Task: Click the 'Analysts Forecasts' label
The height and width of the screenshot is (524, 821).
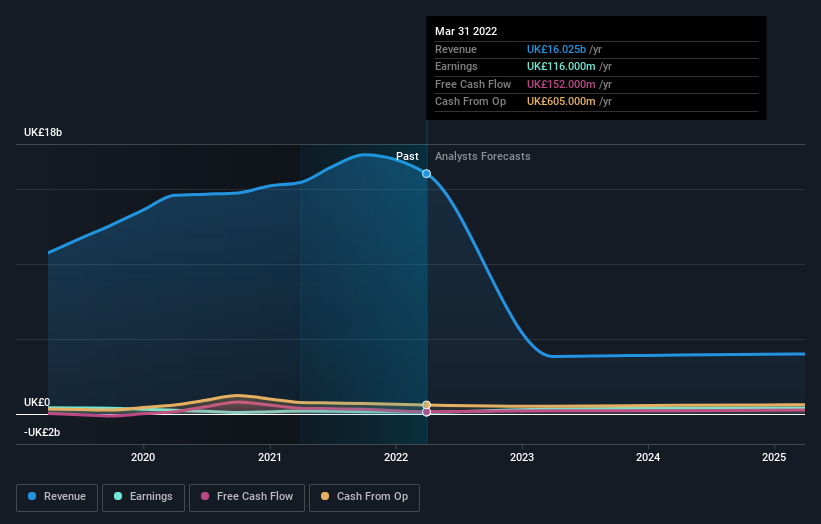Action: (483, 156)
